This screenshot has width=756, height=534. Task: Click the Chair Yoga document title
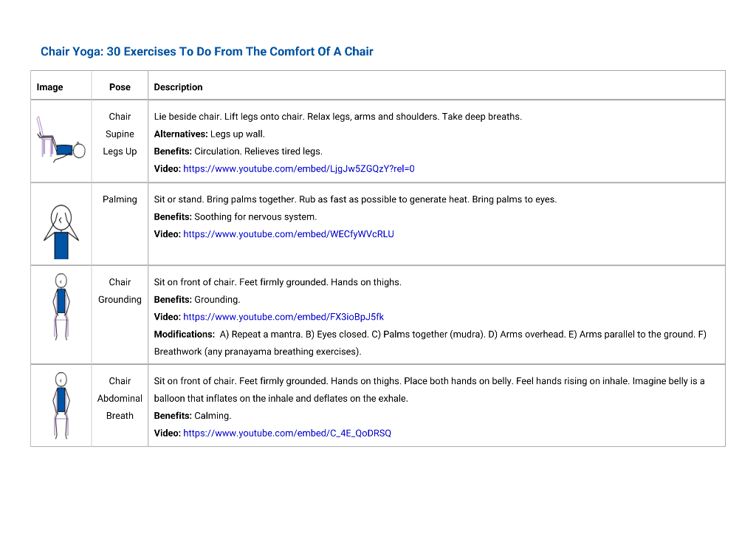click(x=207, y=52)
